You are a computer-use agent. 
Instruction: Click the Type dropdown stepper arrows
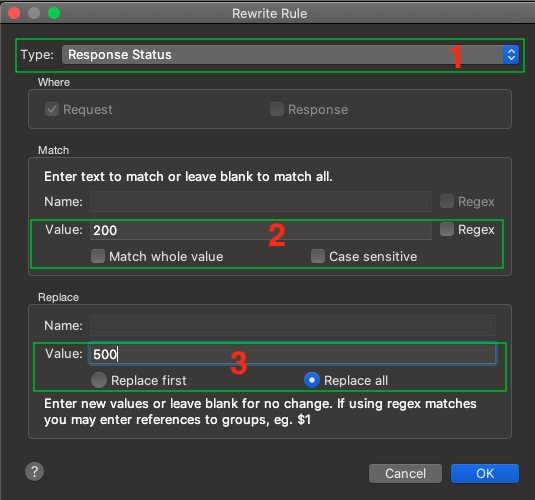pyautogui.click(x=511, y=55)
